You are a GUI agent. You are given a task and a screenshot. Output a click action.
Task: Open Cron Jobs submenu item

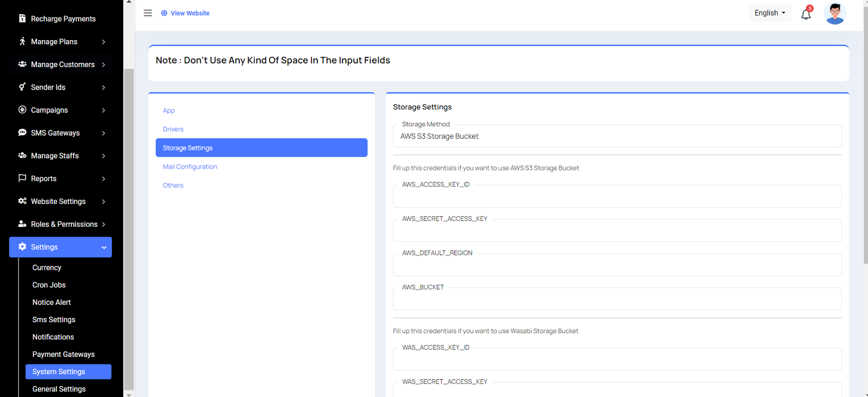tap(49, 285)
